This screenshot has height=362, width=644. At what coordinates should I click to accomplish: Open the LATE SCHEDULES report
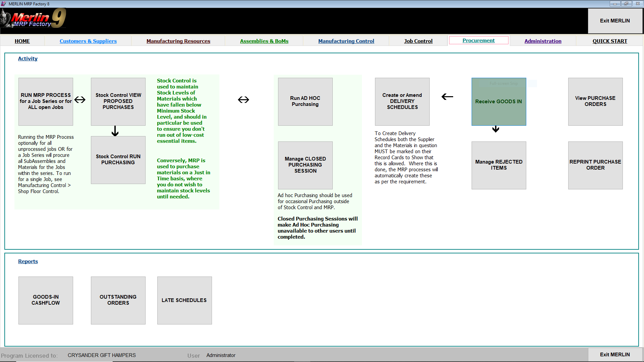pos(184,300)
